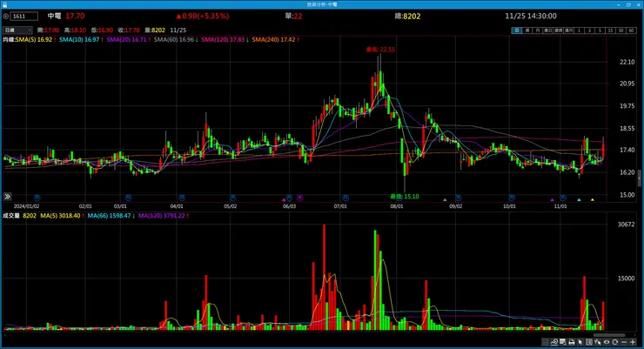
Task: Click the SMA(5) 16.92 moving average label
Action: [x=34, y=39]
